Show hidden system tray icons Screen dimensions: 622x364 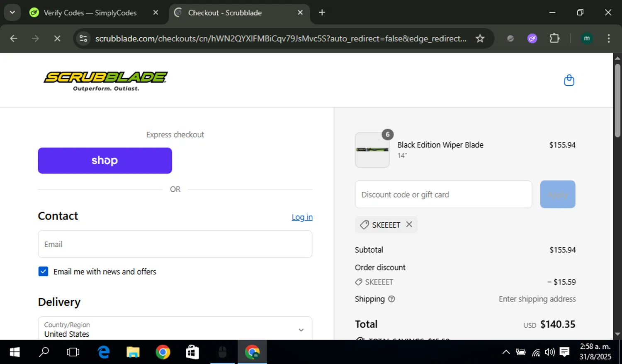[506, 352]
